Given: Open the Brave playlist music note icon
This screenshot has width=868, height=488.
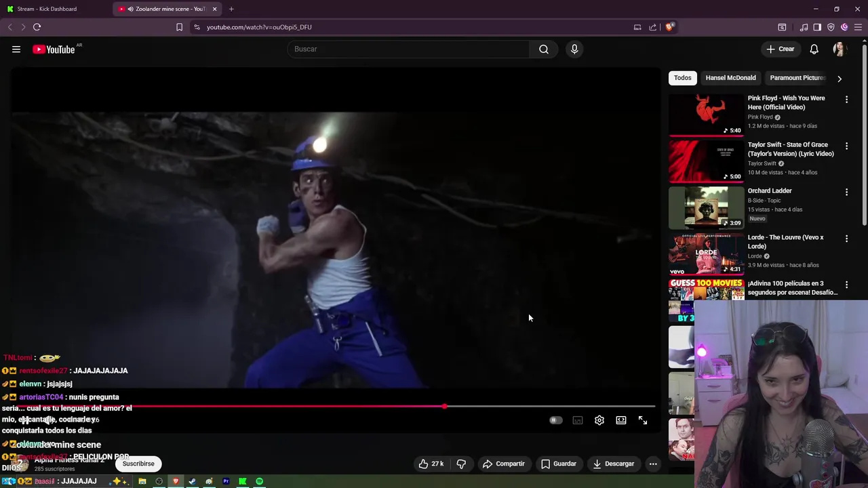Looking at the screenshot, I should 804,27.
